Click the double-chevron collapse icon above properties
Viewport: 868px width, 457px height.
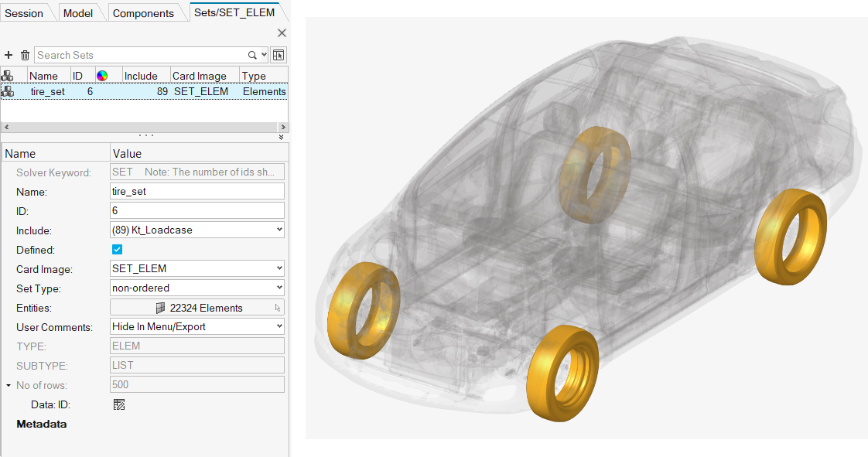point(281,137)
